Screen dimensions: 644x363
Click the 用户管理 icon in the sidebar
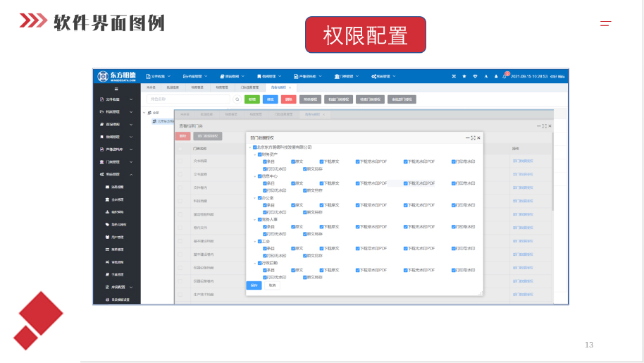pos(107,237)
